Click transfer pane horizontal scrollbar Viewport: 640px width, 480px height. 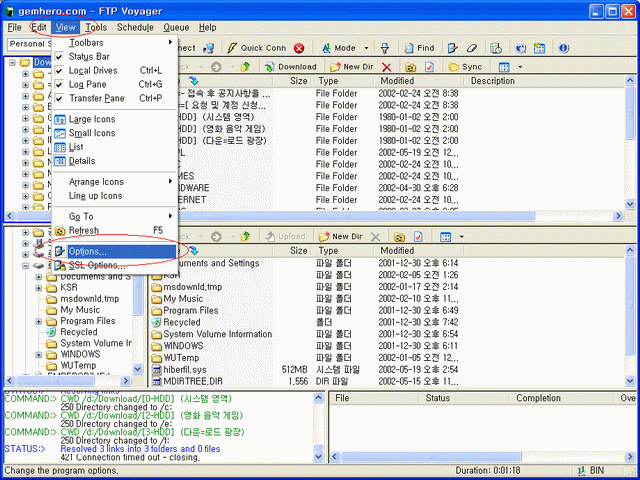tap(431, 457)
